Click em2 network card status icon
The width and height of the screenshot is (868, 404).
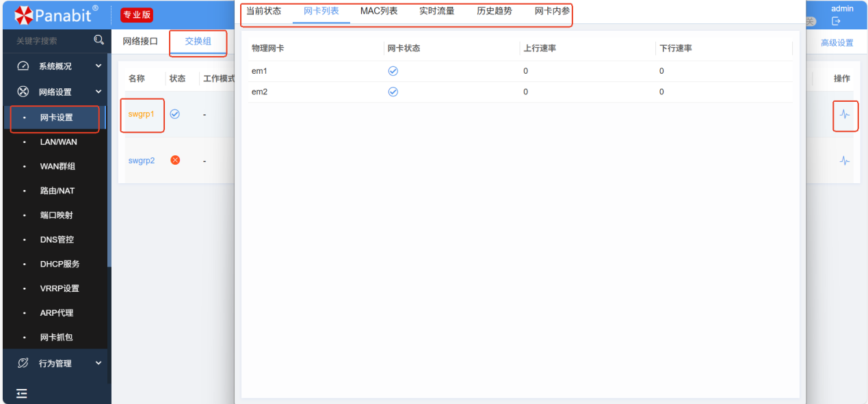(x=393, y=92)
